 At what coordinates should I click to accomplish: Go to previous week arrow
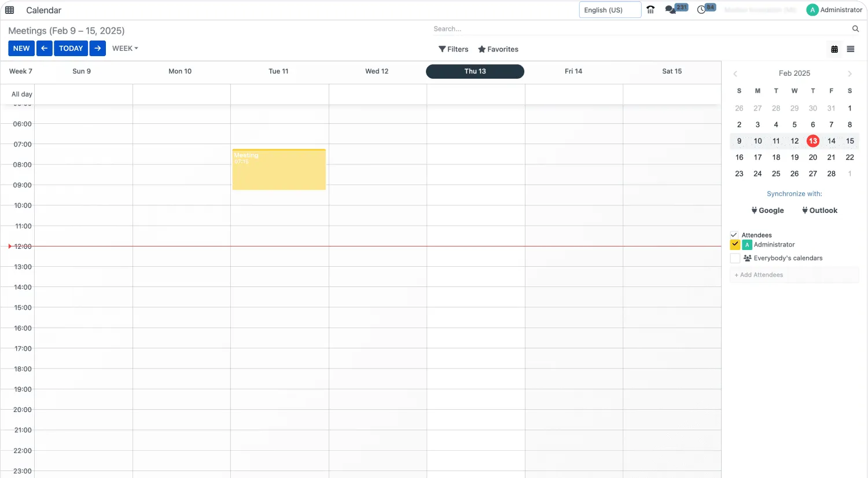coord(45,49)
